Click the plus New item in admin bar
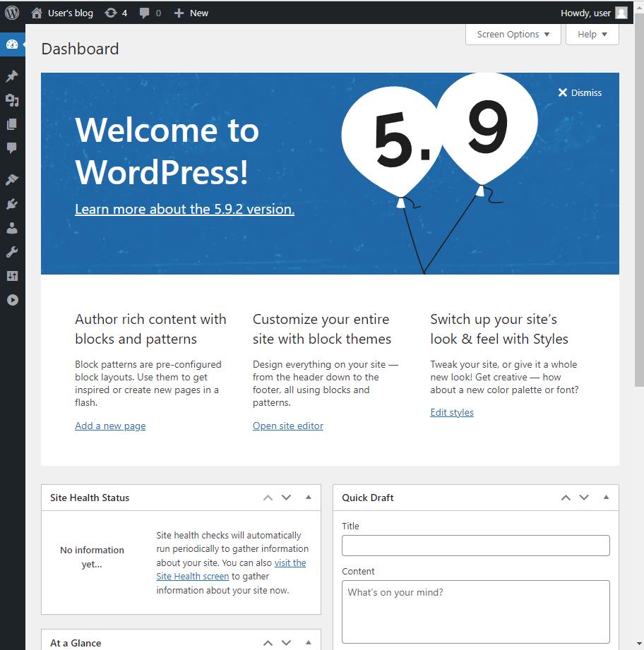The image size is (644, 650). point(191,13)
